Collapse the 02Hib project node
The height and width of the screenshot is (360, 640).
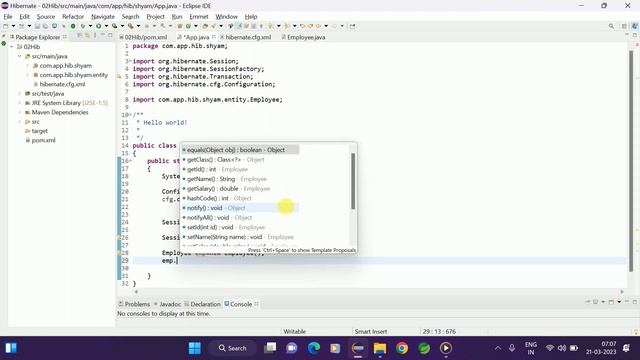[x=12, y=47]
